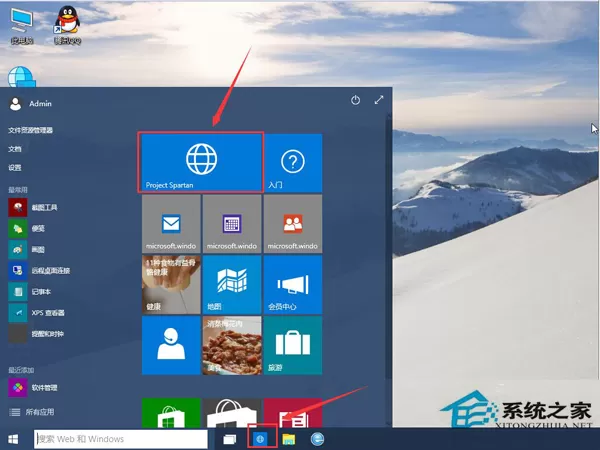Launch 远程桌面连接 remote desktop
The image size is (600, 450).
[x=39, y=271]
